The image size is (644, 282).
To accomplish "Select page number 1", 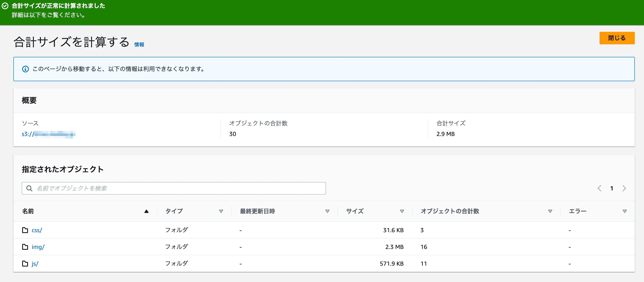I will [611, 188].
